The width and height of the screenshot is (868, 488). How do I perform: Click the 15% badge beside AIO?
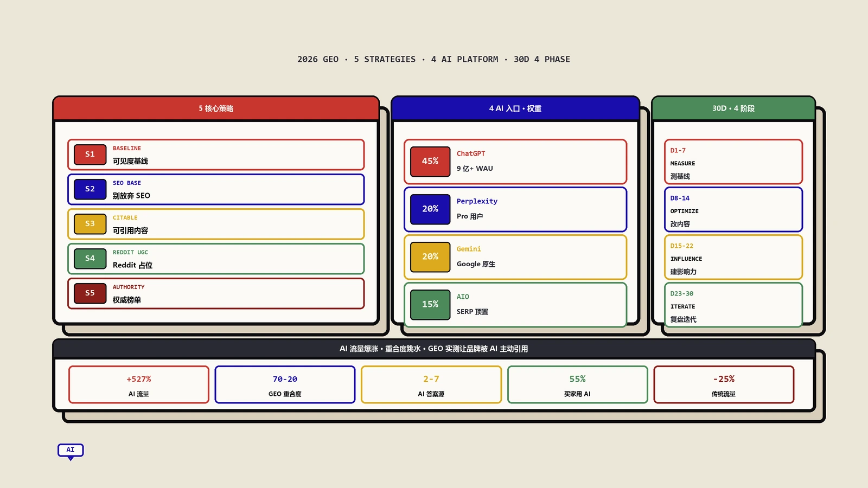430,305
